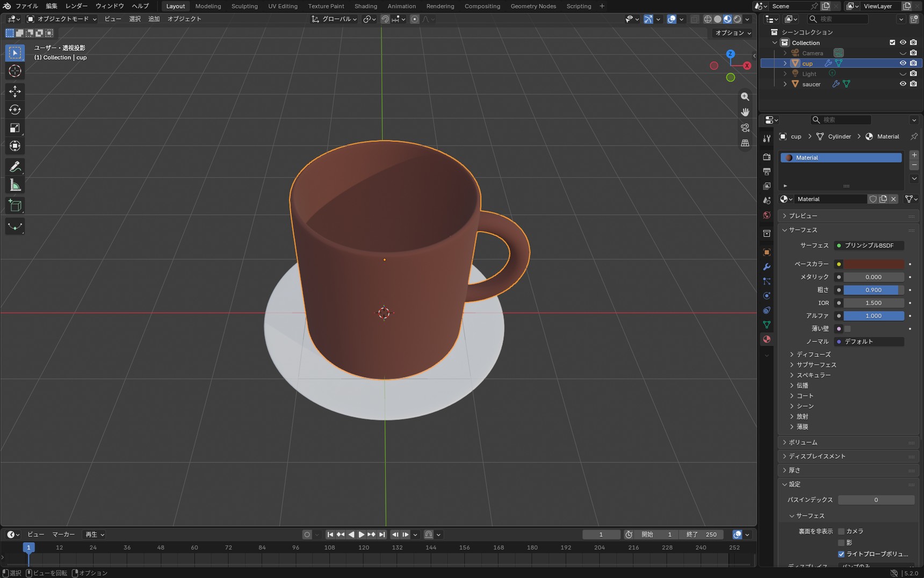Open the レンダー menu

tap(76, 6)
